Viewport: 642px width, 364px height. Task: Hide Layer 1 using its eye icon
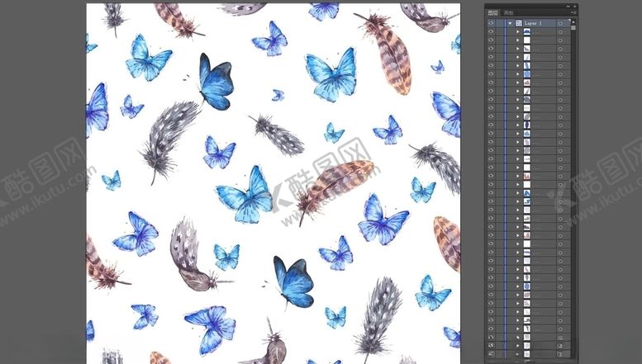coord(491,24)
